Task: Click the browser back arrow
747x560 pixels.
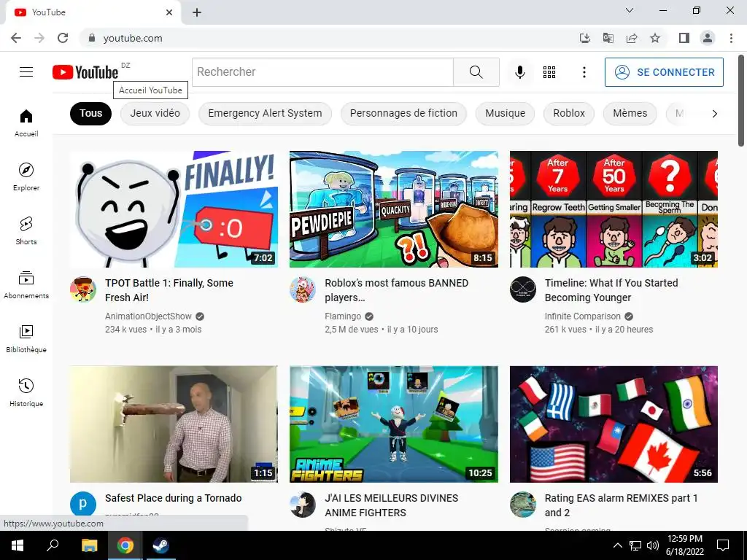Action: [x=16, y=38]
